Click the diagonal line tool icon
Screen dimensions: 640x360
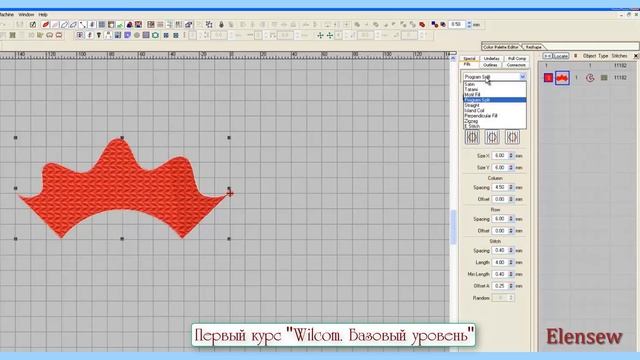tap(83, 25)
